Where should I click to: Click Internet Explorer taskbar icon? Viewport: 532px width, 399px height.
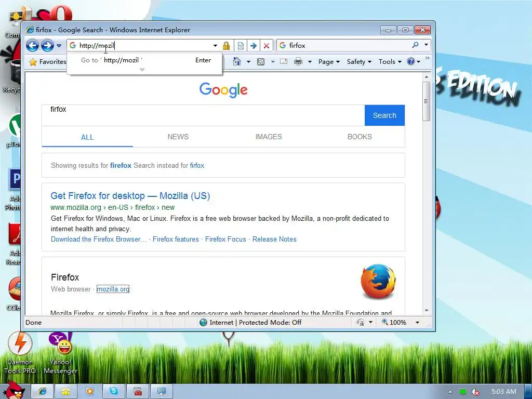[43, 391]
